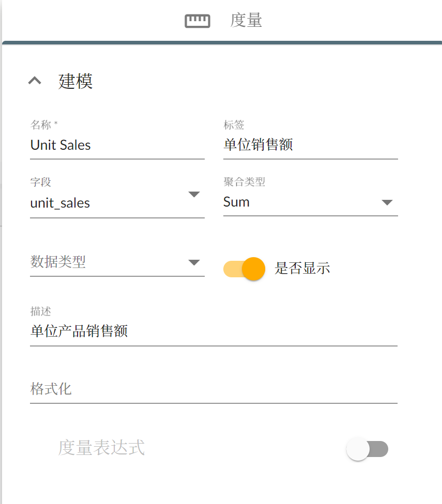
Task: Click the small 字段 caption label
Action: pos(41,182)
